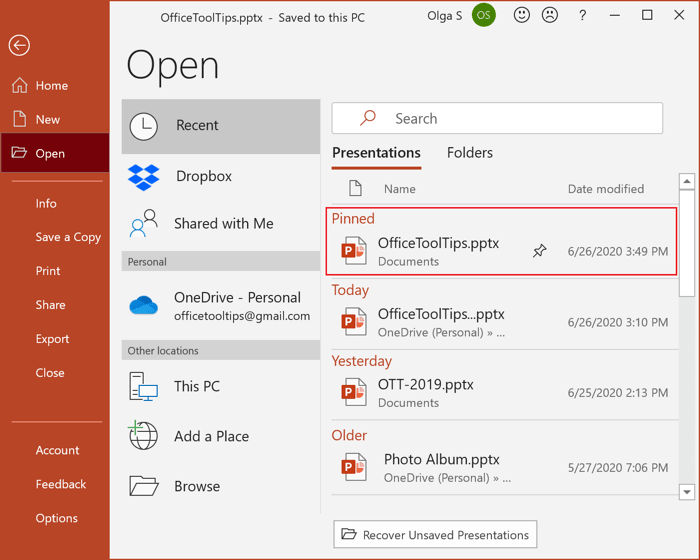This screenshot has width=700, height=560.
Task: Click the 5/27/2020 7:06 PM date cell
Action: (x=618, y=468)
